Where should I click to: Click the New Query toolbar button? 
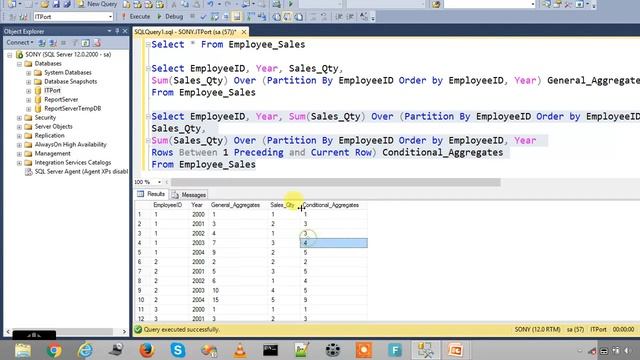click(x=97, y=4)
